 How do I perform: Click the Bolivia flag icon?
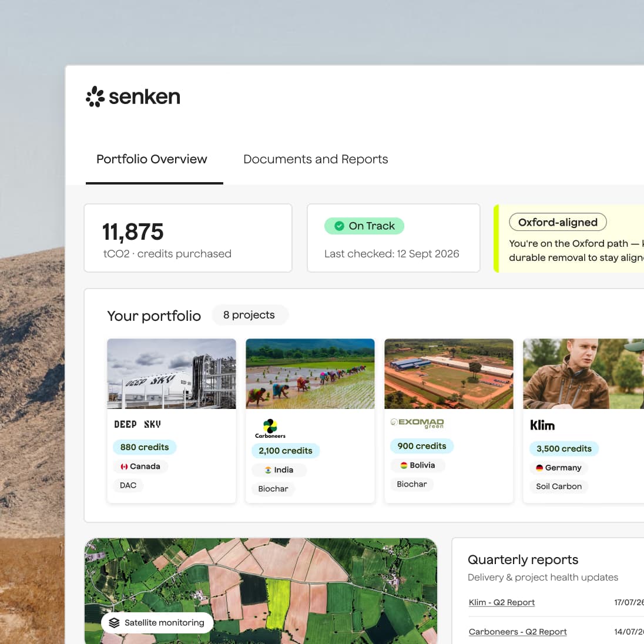(404, 465)
